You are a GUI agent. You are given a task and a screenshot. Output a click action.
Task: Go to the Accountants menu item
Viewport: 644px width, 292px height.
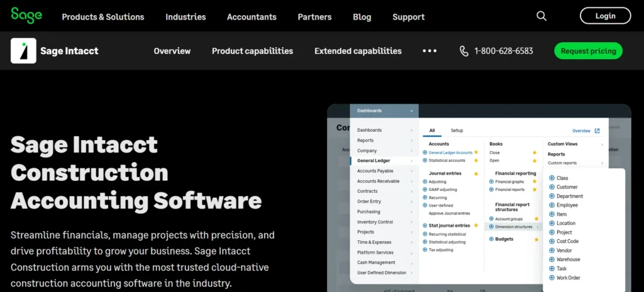(252, 17)
